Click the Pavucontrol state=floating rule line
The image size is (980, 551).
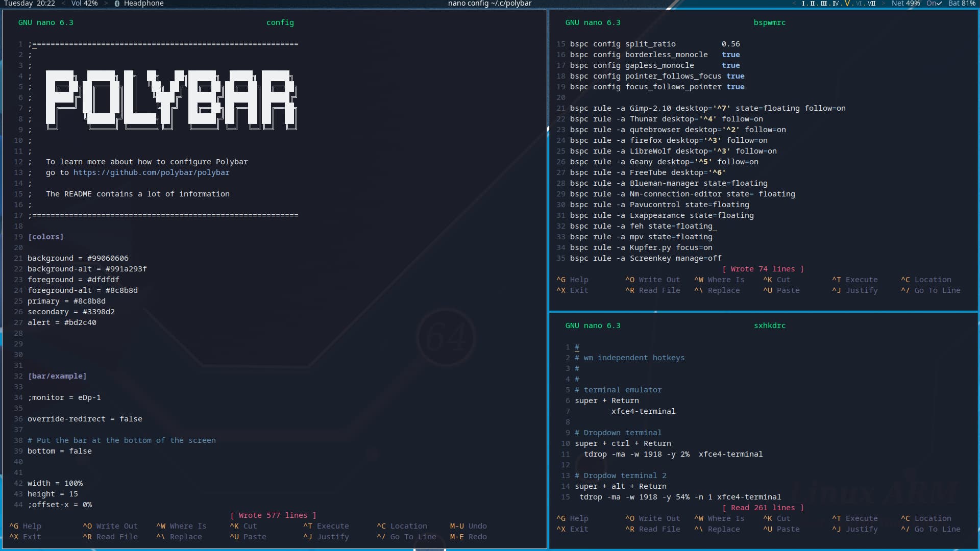coord(659,205)
